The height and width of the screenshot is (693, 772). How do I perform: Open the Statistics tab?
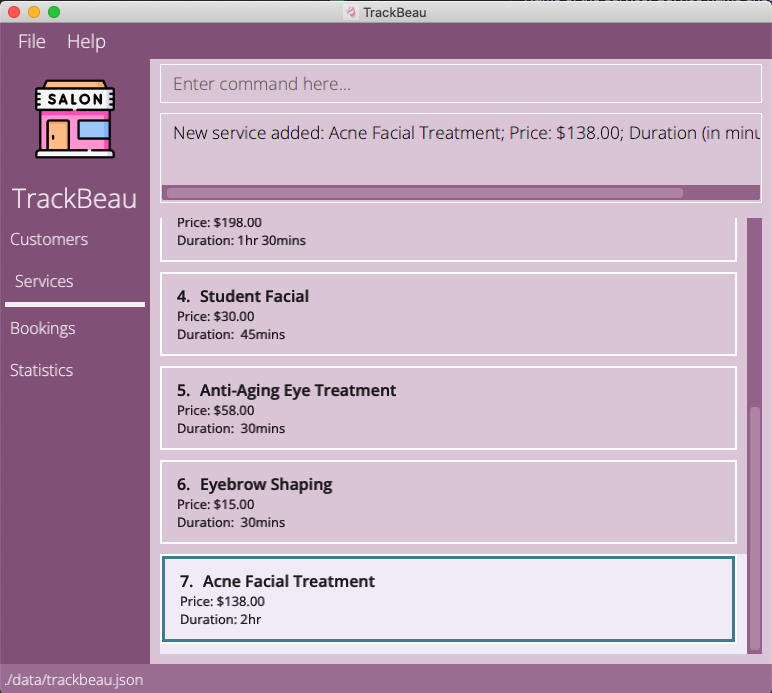[x=42, y=370]
